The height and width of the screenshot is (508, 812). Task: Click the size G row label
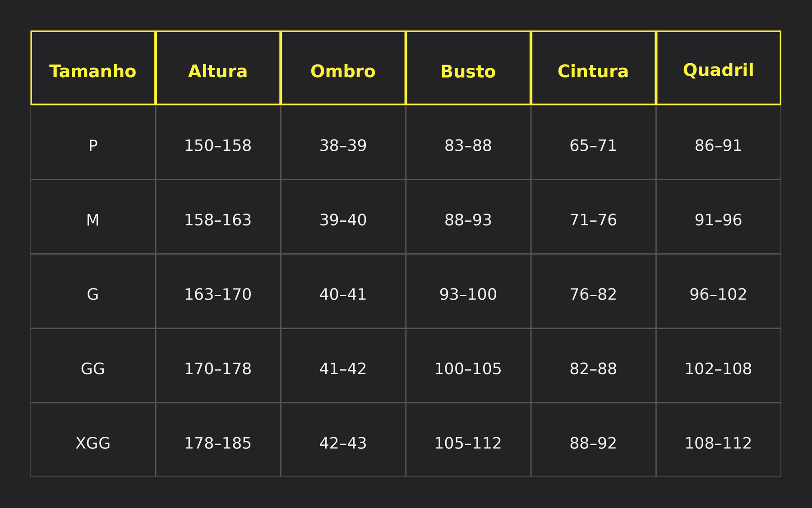[x=93, y=294]
